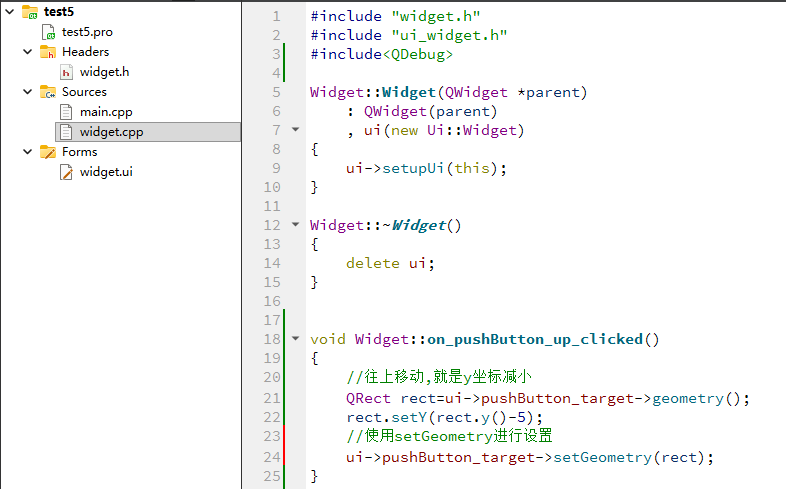Place cursor on "widget.h" include string
The height and width of the screenshot is (489, 786).
click(x=436, y=16)
